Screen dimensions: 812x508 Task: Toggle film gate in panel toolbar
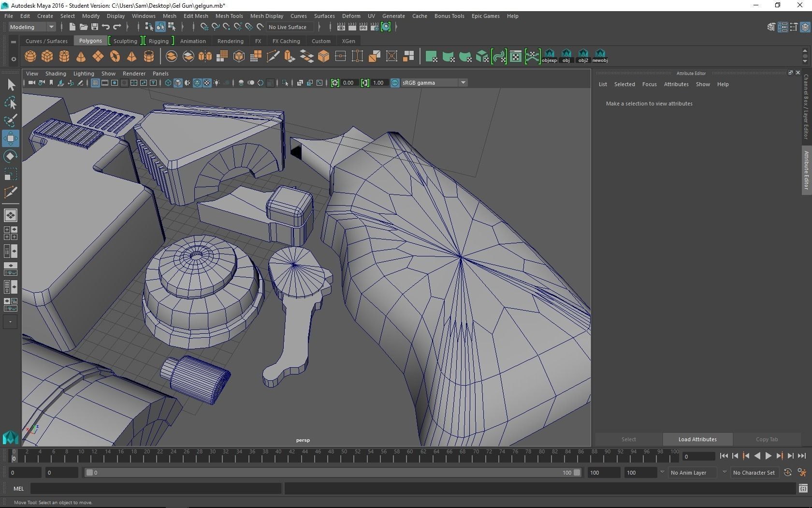(105, 83)
